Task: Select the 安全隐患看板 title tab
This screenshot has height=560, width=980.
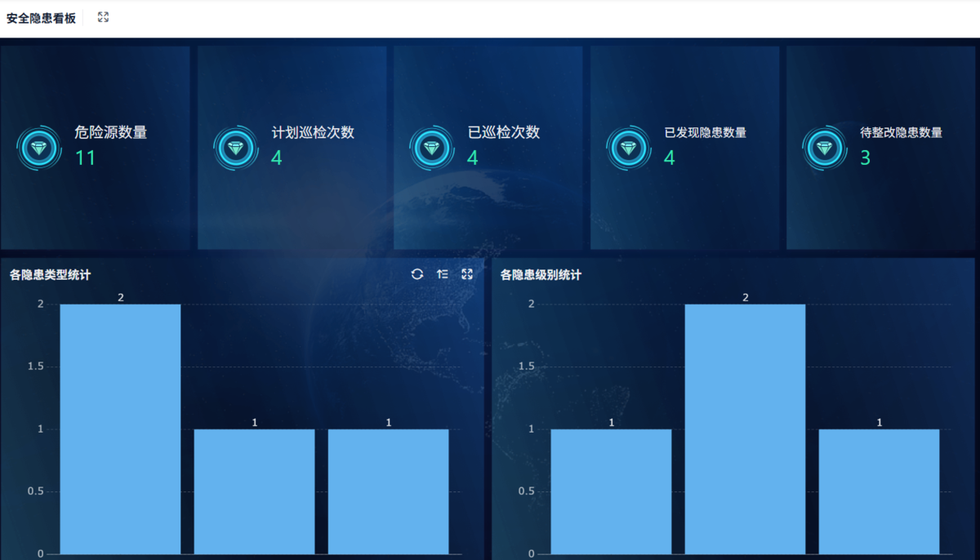Action: pyautogui.click(x=41, y=18)
